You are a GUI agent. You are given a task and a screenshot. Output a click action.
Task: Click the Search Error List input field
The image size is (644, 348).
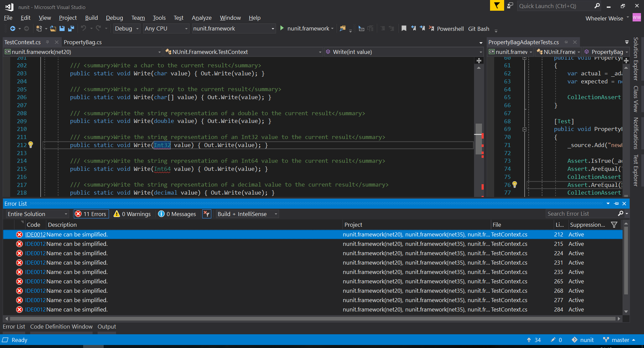click(582, 214)
